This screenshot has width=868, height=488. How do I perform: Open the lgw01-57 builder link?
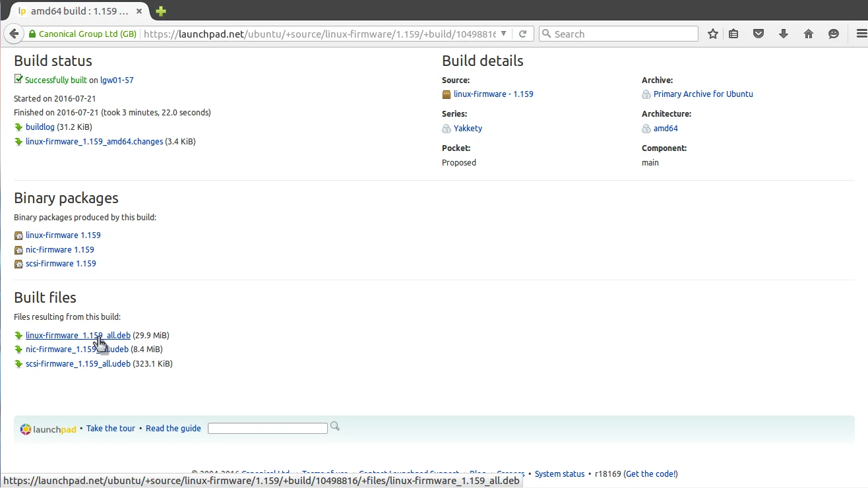coord(117,80)
